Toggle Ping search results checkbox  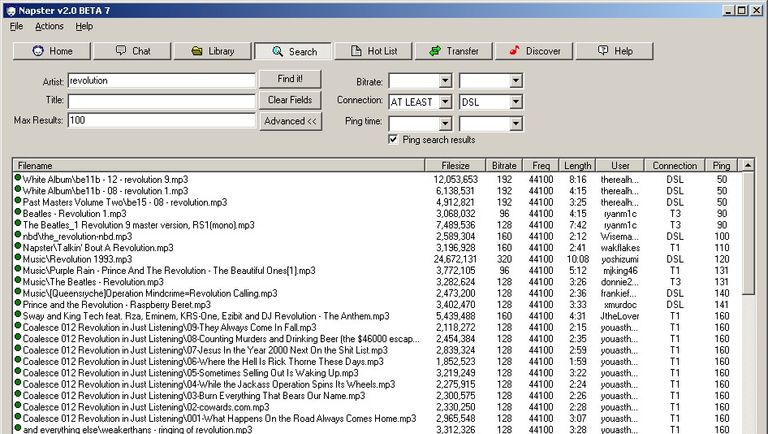393,140
